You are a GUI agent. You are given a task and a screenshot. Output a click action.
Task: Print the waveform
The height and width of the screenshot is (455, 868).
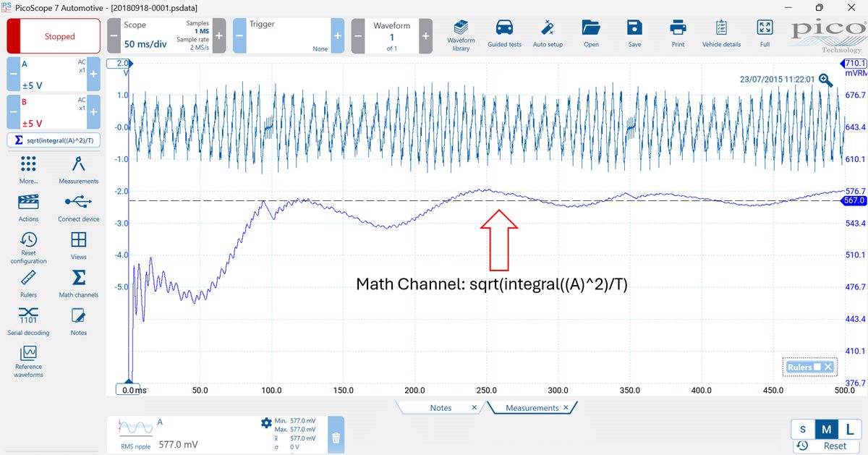click(678, 35)
